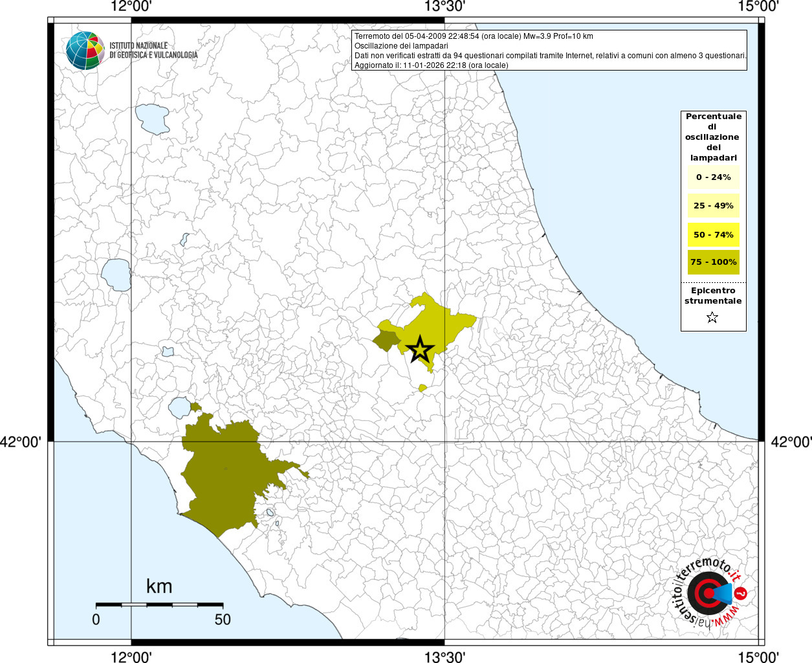Click the top 12°00' longitude label
The height and width of the screenshot is (663, 812).
click(x=131, y=6)
